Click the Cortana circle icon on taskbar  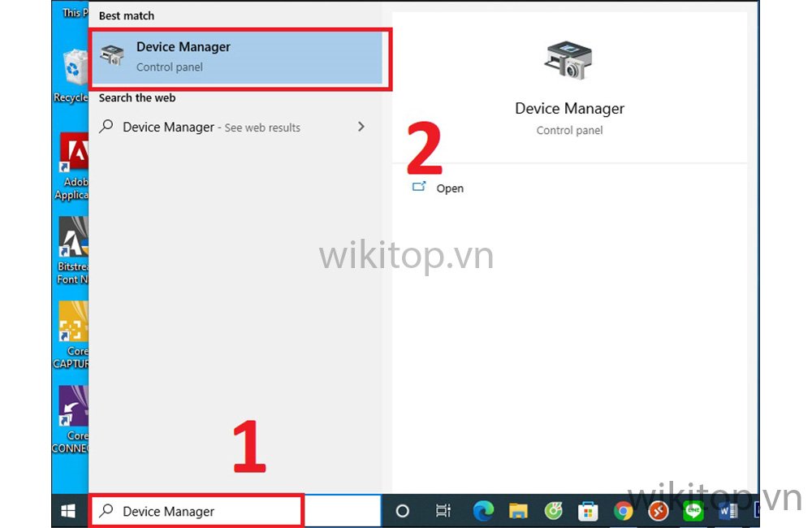pyautogui.click(x=402, y=511)
